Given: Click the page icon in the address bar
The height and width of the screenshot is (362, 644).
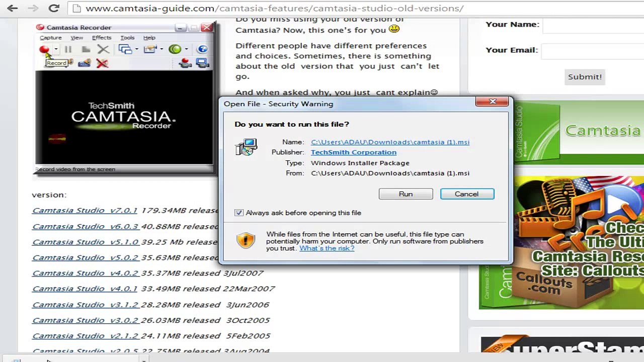Looking at the screenshot, I should point(76,8).
